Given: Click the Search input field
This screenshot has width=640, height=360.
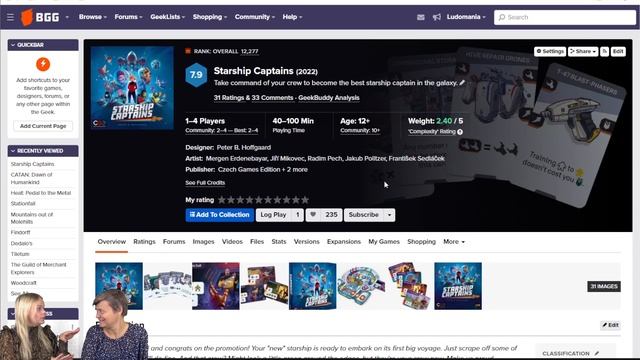Looking at the screenshot, I should tap(565, 17).
